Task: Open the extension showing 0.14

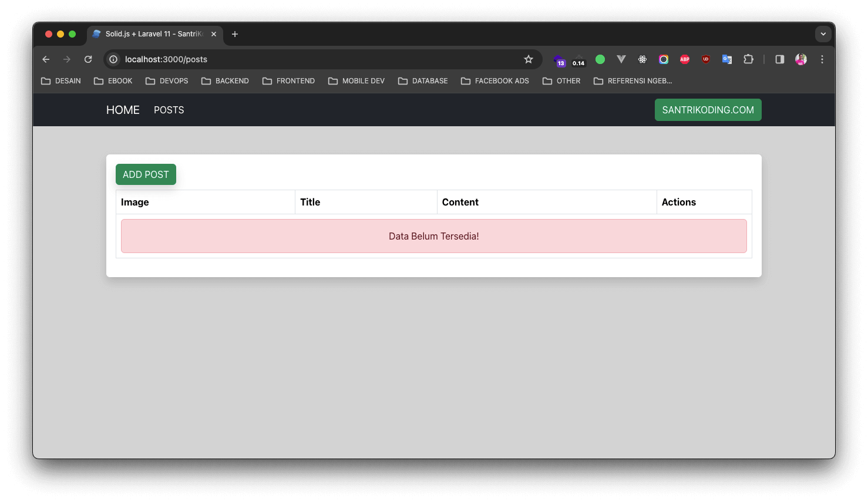Action: coord(579,60)
